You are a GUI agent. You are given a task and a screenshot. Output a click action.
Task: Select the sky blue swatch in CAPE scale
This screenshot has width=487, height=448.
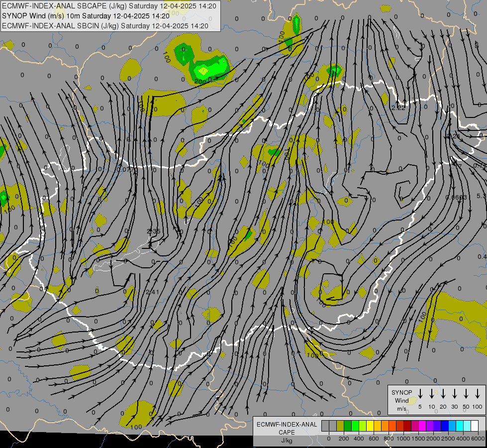point(452,426)
